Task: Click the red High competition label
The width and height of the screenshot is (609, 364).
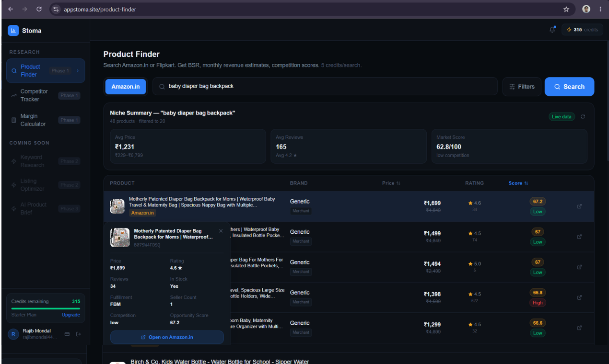Action: (x=538, y=303)
